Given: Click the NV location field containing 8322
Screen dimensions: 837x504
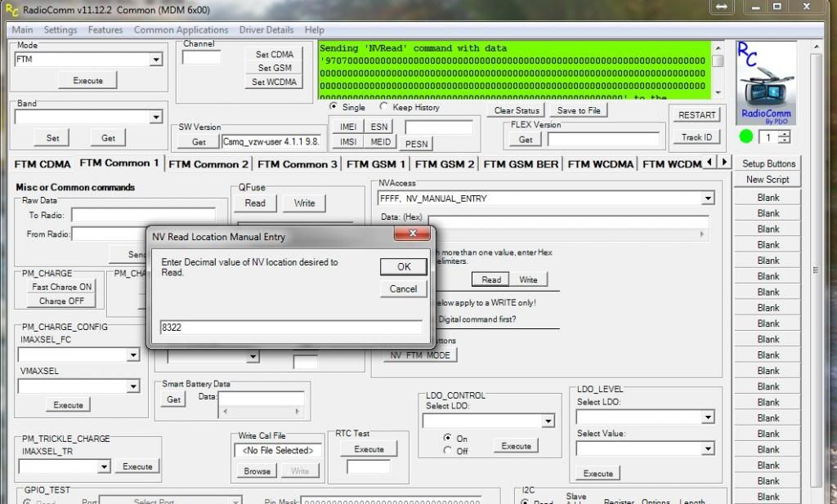Looking at the screenshot, I should (x=291, y=328).
